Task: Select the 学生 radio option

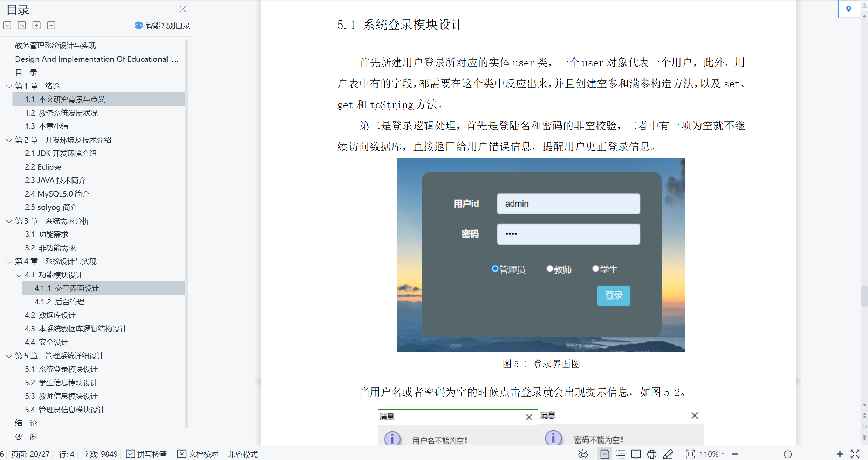Action: (595, 269)
